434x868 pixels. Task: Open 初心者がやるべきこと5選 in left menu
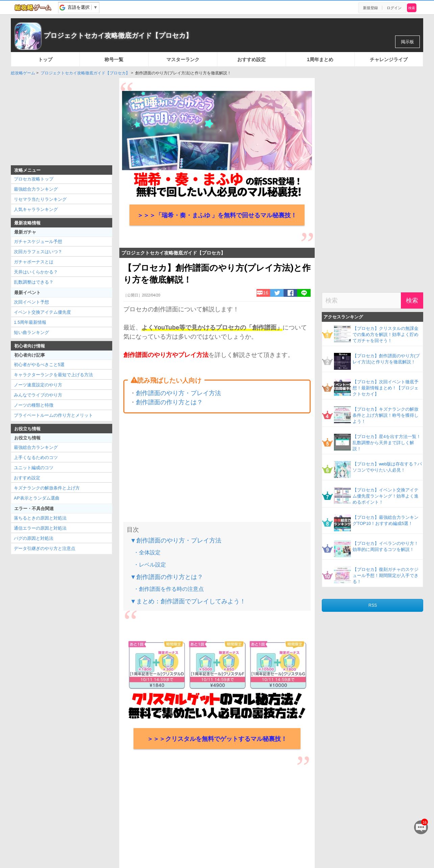click(x=62, y=365)
